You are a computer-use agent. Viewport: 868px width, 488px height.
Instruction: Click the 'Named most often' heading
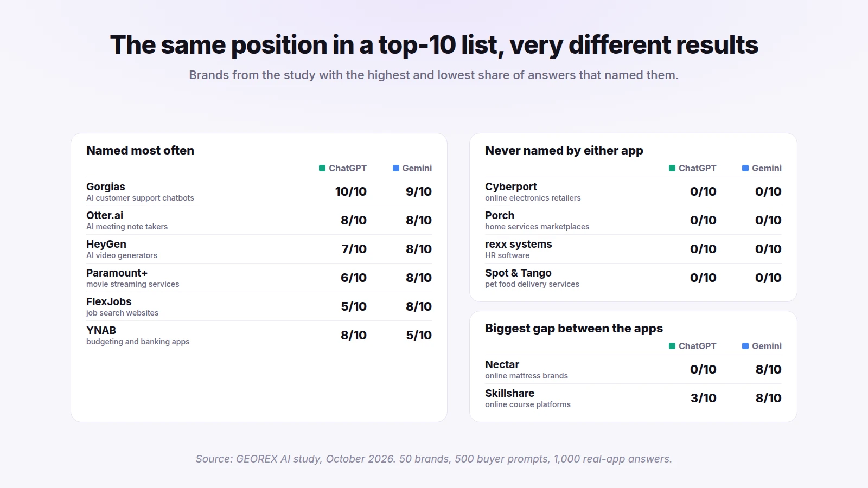(x=140, y=150)
